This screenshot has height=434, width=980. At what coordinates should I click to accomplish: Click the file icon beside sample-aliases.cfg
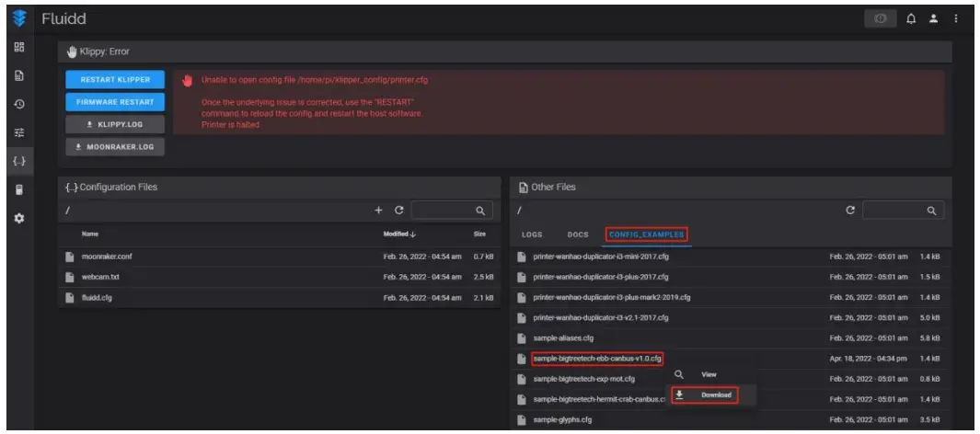coord(521,337)
